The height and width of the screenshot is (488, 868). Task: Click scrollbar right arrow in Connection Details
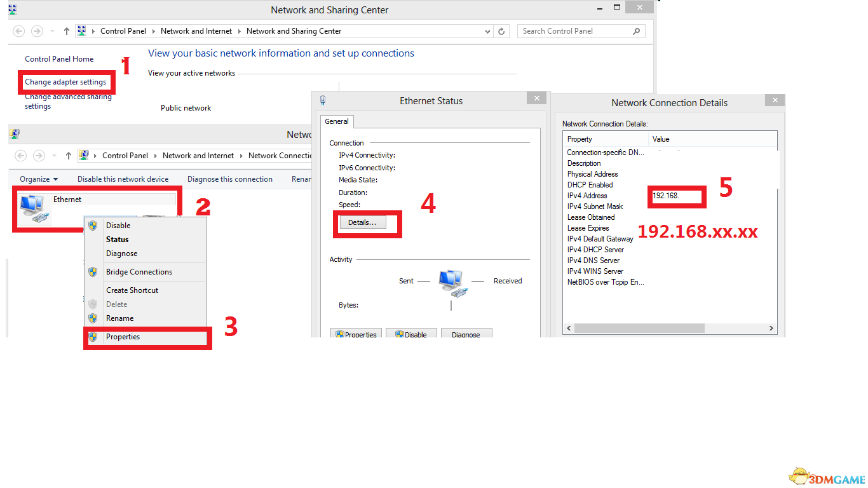(771, 329)
